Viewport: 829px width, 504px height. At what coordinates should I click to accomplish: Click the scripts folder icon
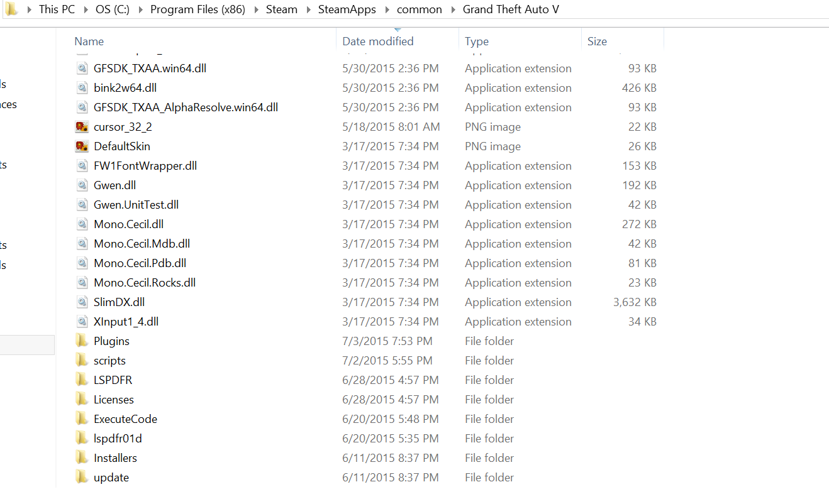(x=82, y=361)
